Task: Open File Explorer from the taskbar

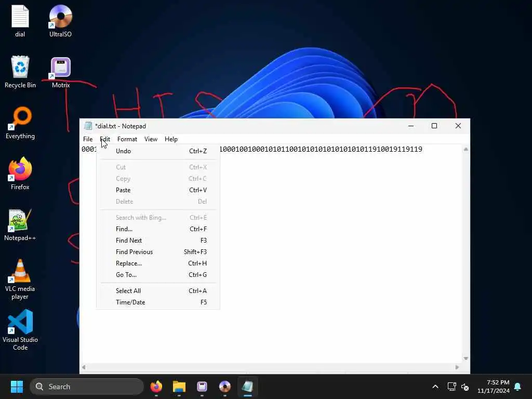Action: click(x=179, y=387)
